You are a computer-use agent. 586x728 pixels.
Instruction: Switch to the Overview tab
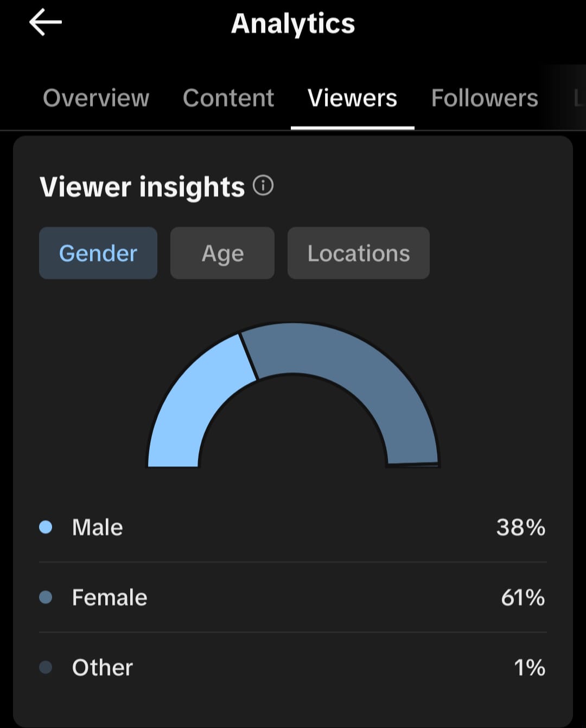(x=96, y=98)
